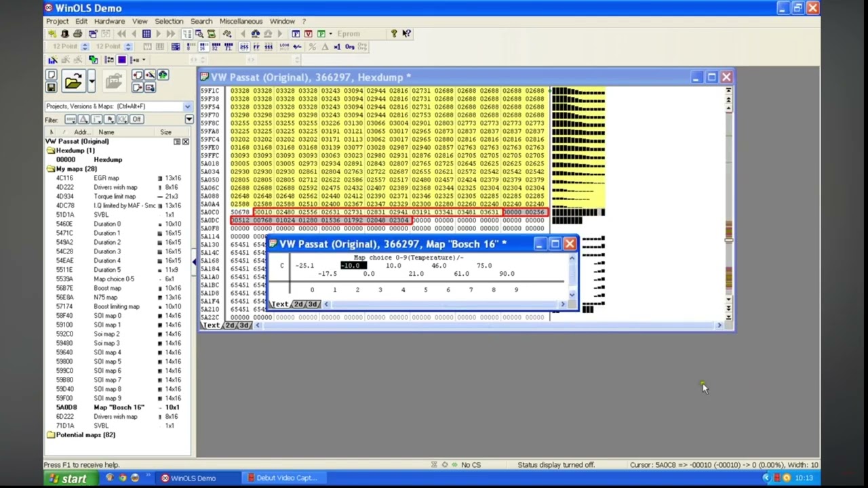Select 32-bit display format icon
The image size is (868, 488).
(x=216, y=47)
